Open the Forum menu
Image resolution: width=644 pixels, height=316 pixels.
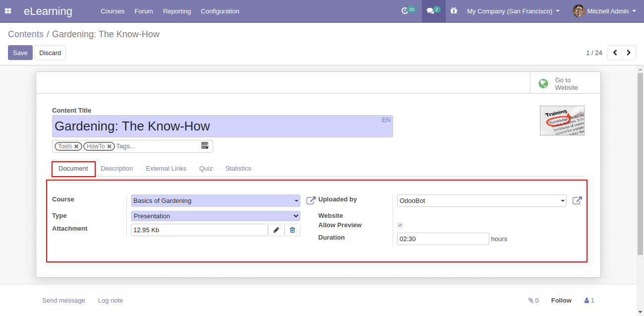click(x=144, y=11)
